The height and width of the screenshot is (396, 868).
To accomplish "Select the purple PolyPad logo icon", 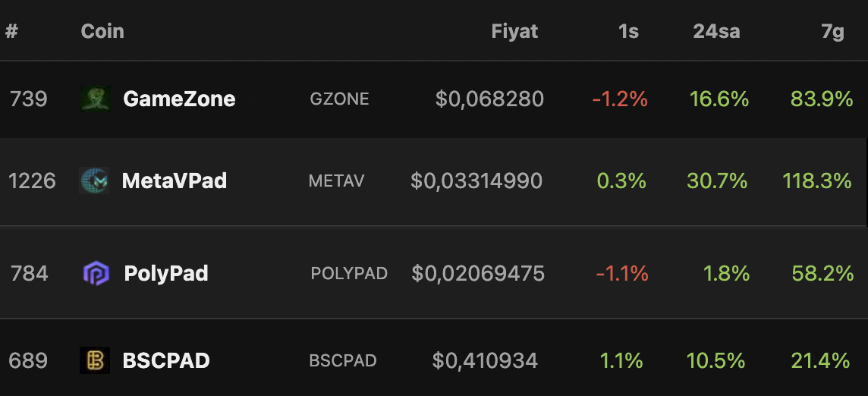I will tap(96, 273).
